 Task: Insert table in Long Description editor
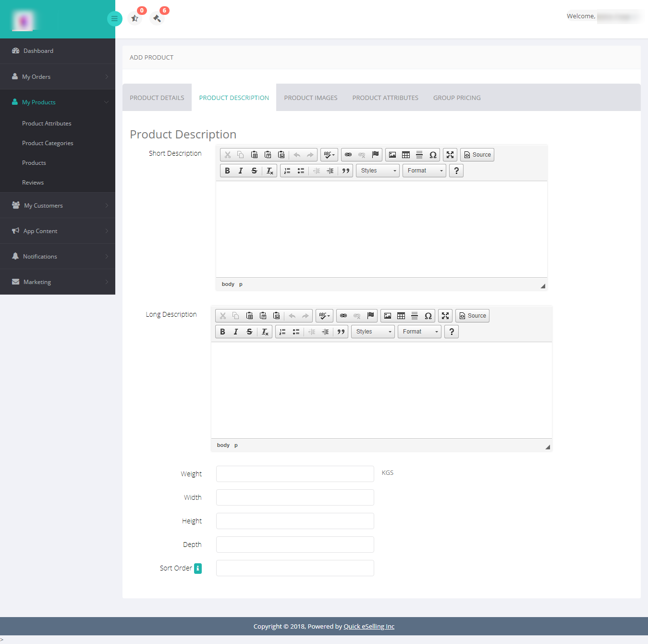click(401, 316)
